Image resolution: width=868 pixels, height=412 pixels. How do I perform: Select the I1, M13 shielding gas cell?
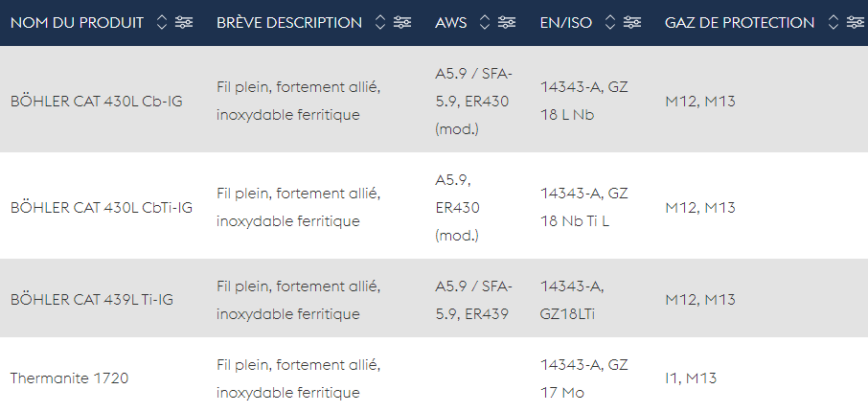691,378
